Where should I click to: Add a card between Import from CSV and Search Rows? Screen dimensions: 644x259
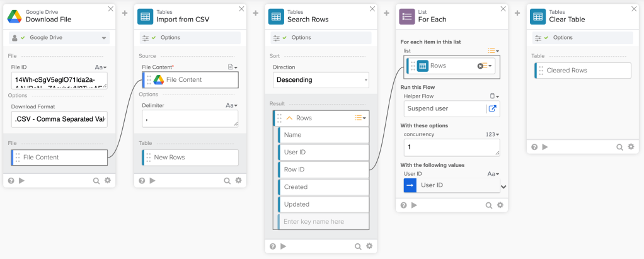pos(255,13)
